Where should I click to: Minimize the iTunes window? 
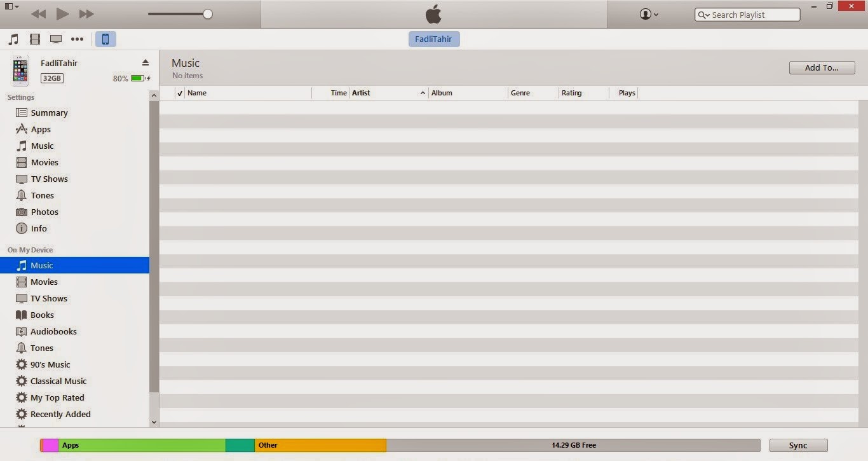click(814, 6)
